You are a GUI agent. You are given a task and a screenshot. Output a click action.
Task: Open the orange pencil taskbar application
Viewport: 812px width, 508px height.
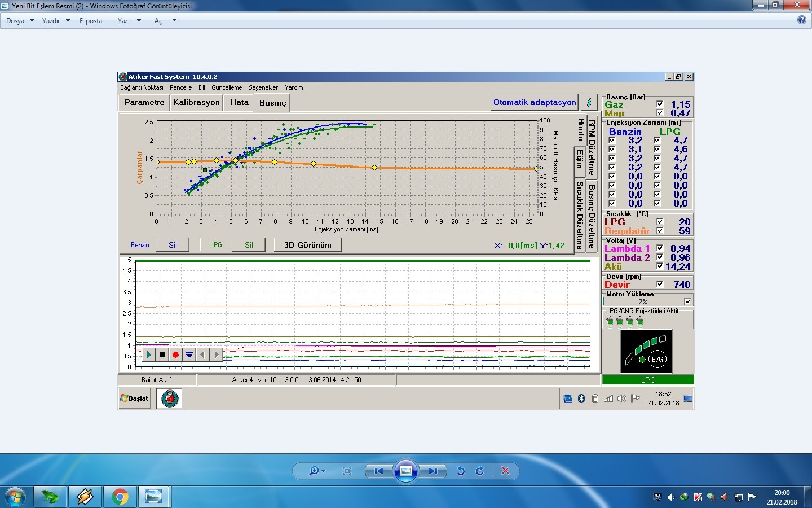[x=85, y=497]
